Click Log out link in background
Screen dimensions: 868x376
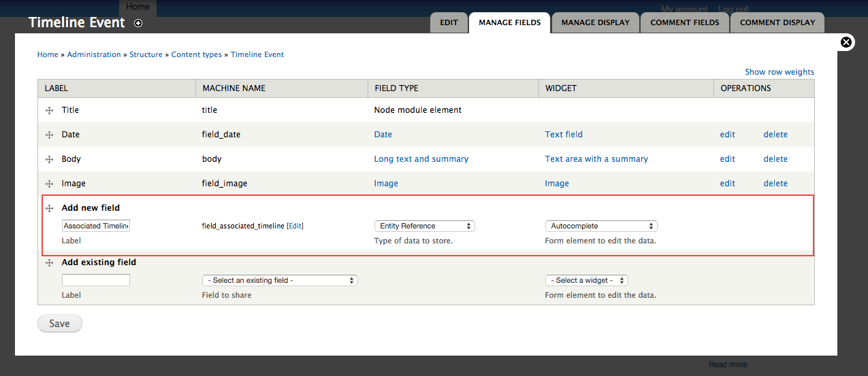[733, 9]
